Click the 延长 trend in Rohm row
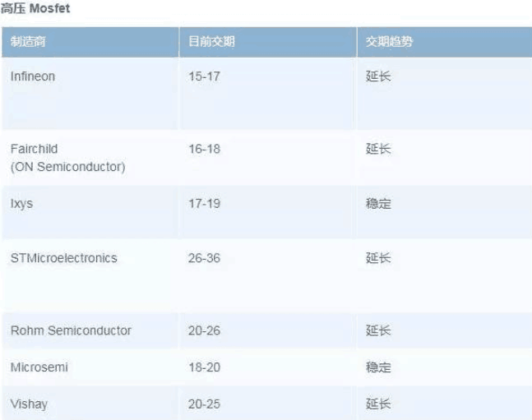This screenshot has height=420, width=532. point(378,330)
